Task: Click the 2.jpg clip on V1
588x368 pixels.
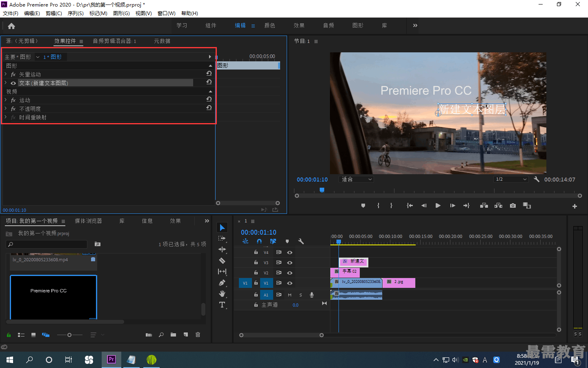Action: [399, 283]
